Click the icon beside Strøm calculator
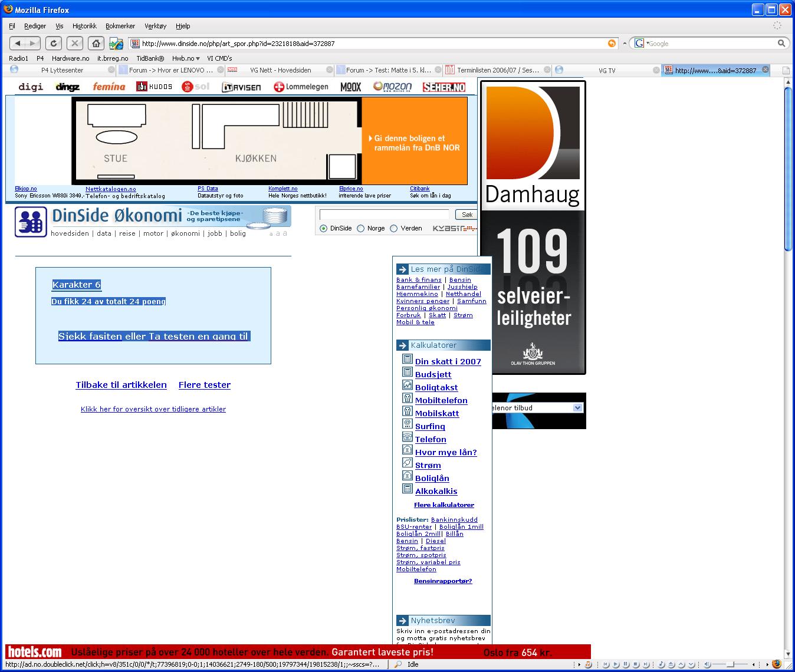 (407, 463)
